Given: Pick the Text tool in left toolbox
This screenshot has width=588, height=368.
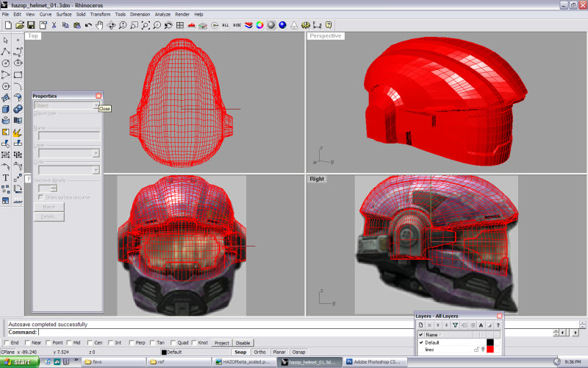Looking at the screenshot, I should point(6,177).
